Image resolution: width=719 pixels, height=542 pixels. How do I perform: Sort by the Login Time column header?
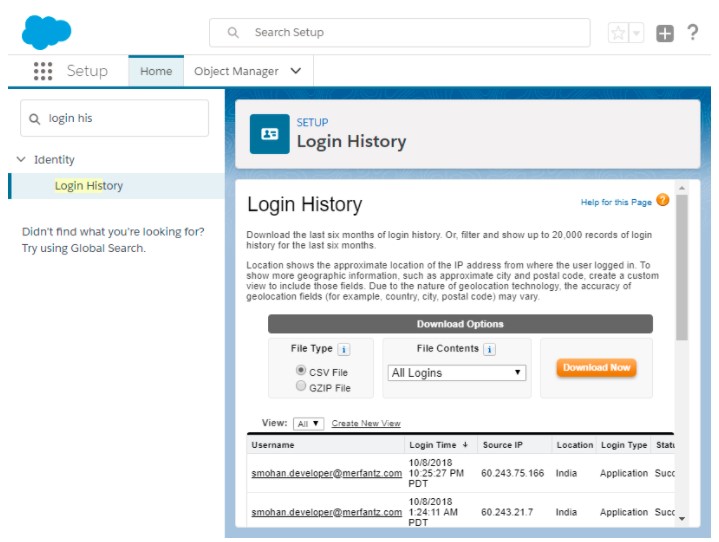pos(433,445)
